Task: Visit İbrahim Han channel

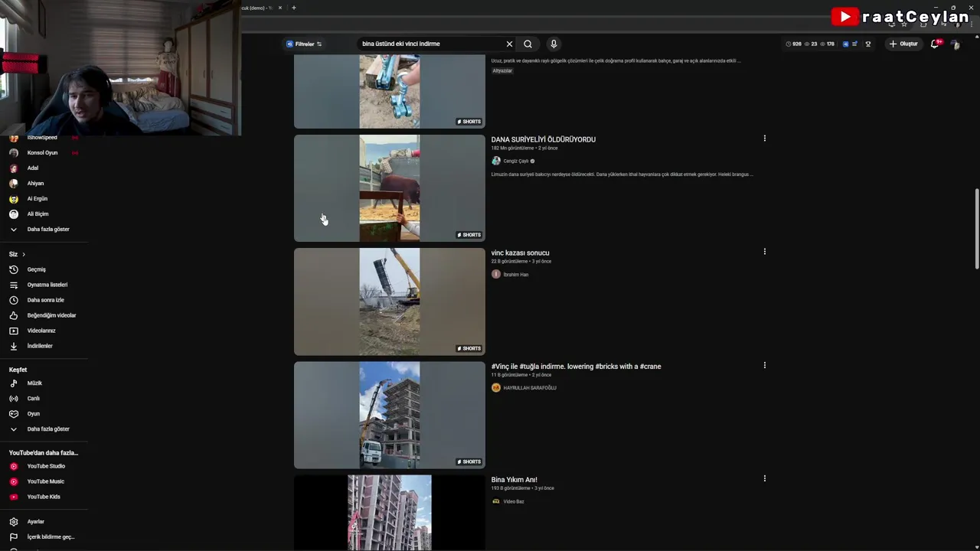Action: point(515,274)
